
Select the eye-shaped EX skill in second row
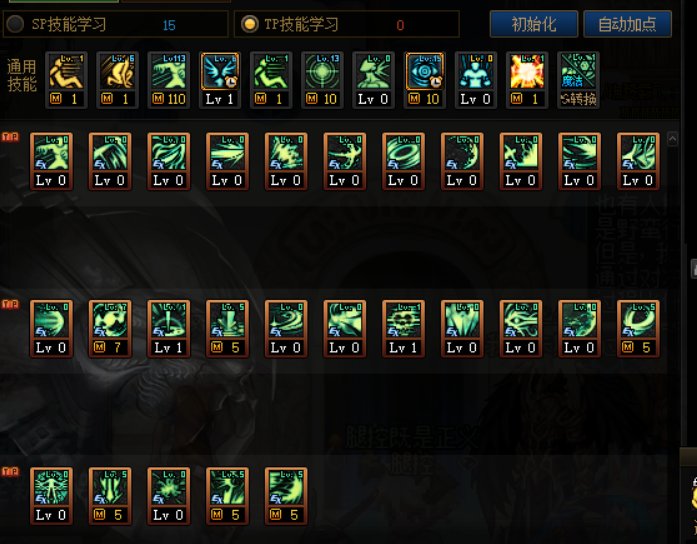point(521,328)
